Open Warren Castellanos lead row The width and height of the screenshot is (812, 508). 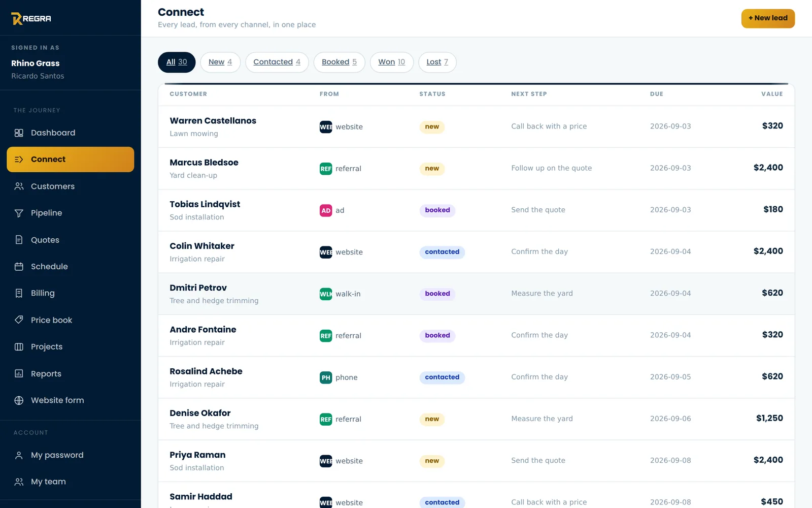pyautogui.click(x=476, y=126)
